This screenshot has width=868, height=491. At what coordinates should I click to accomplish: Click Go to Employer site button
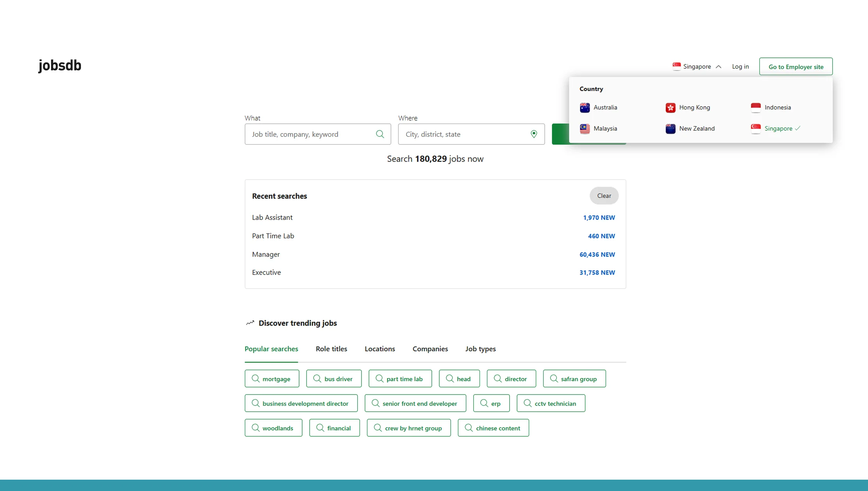pos(795,67)
